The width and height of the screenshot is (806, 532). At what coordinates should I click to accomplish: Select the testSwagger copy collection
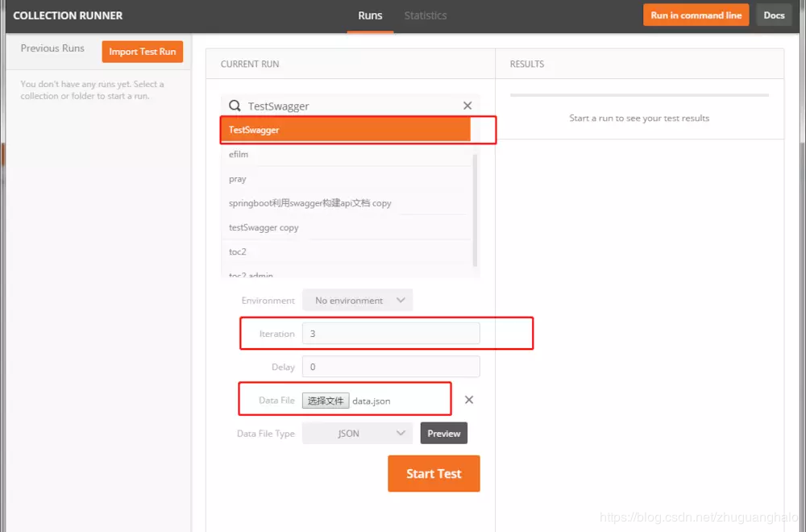click(347, 227)
